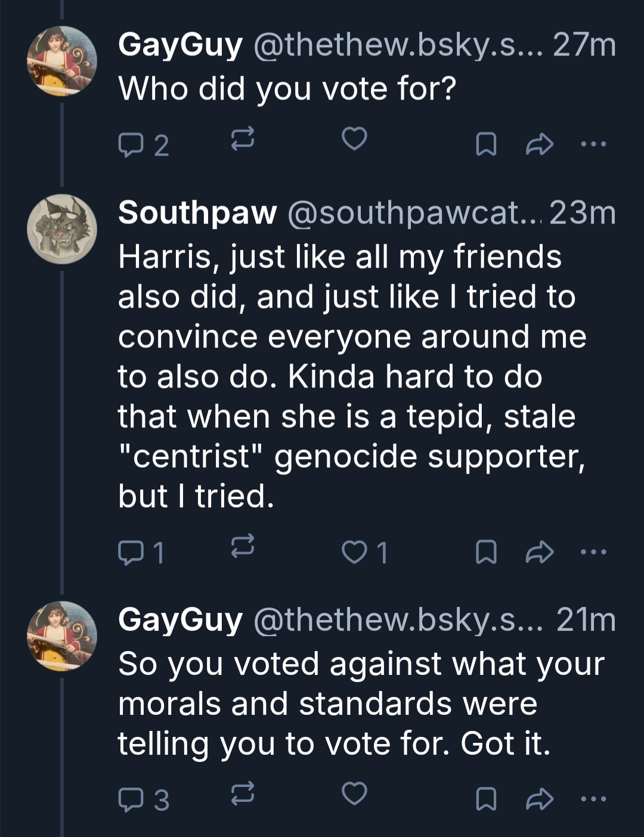This screenshot has width=644, height=837.
Task: Open Southpaw's cat avatar profile picture
Action: point(62,230)
